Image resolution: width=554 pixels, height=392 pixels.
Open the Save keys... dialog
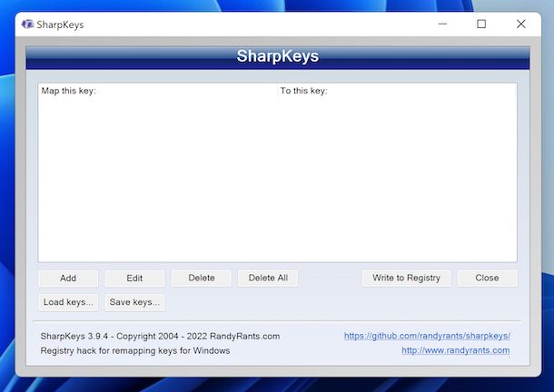(x=134, y=302)
